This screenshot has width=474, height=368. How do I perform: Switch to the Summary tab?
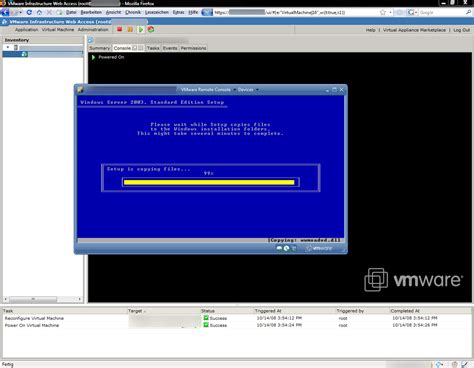pos(99,48)
